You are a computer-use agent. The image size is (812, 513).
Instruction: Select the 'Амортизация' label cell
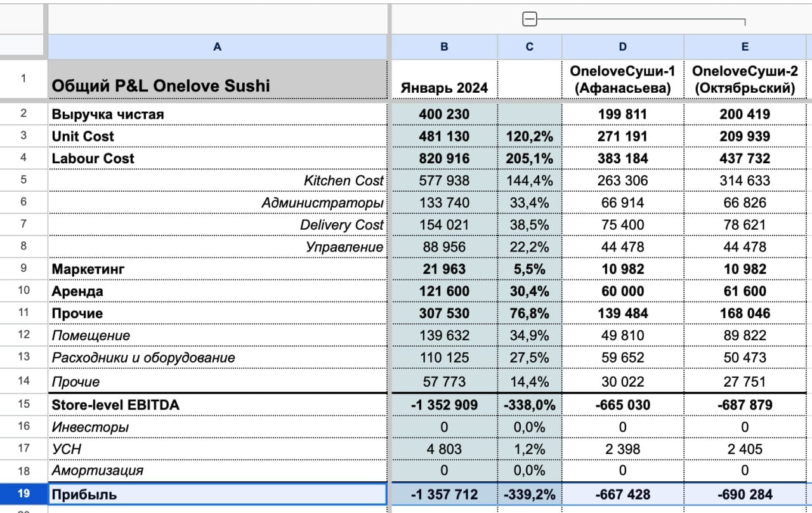[x=218, y=470]
